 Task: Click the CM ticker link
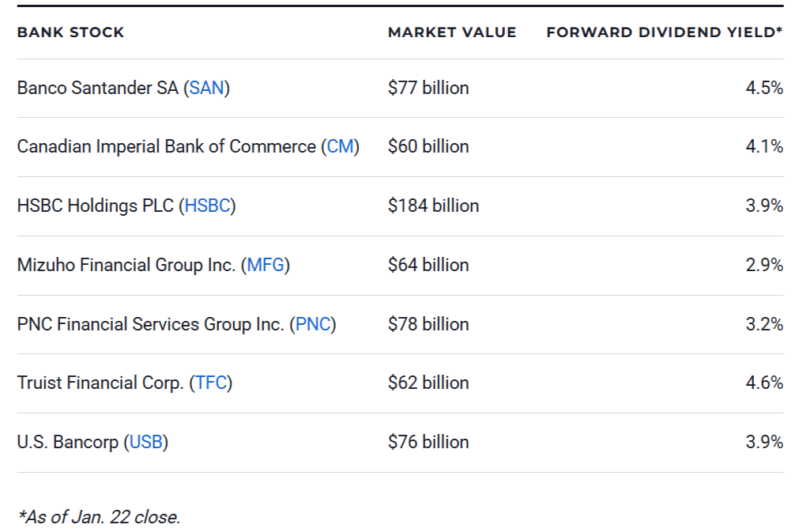pyautogui.click(x=341, y=146)
